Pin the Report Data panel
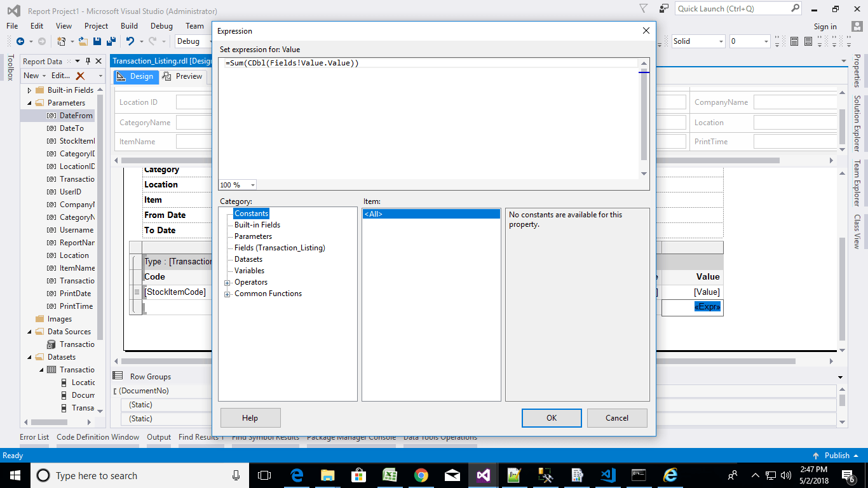This screenshot has width=868, height=488. (88, 61)
